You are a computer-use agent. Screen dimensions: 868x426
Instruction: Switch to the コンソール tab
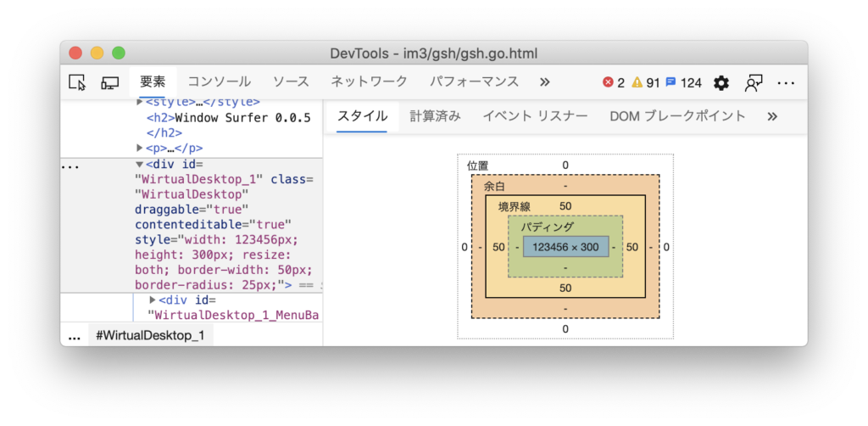219,82
